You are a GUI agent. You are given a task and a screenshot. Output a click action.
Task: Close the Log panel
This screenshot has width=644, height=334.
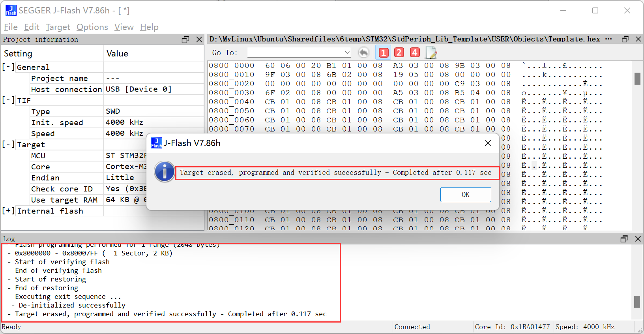pos(638,239)
